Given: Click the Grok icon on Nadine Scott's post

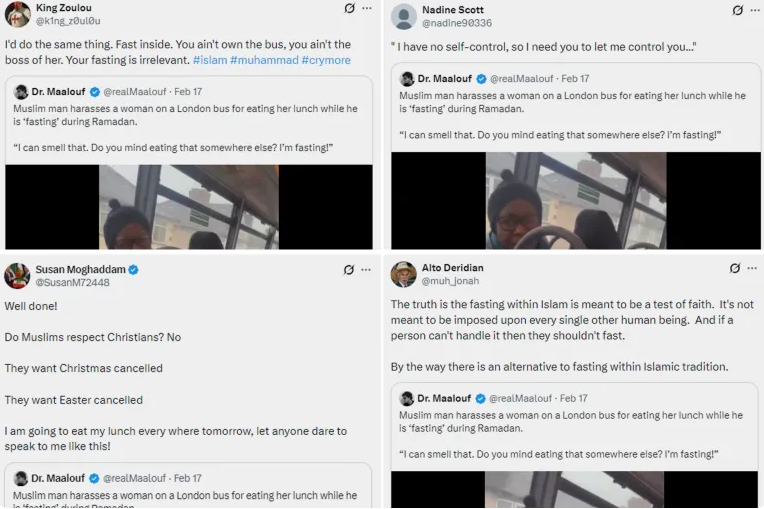Looking at the screenshot, I should point(737,10).
